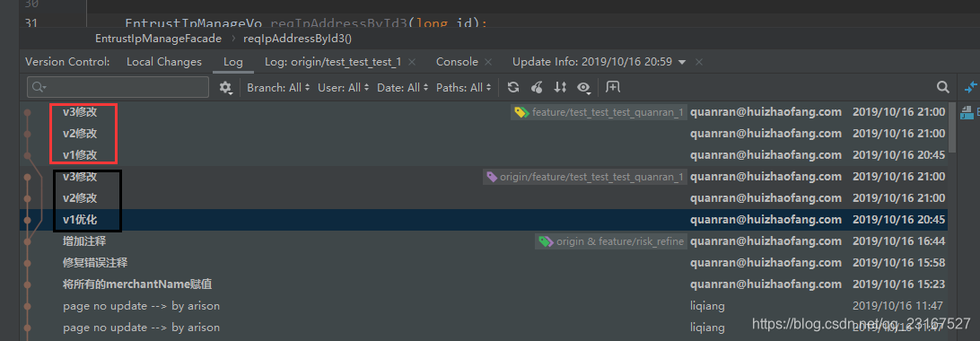Click the magnifier icon at the right

click(942, 87)
